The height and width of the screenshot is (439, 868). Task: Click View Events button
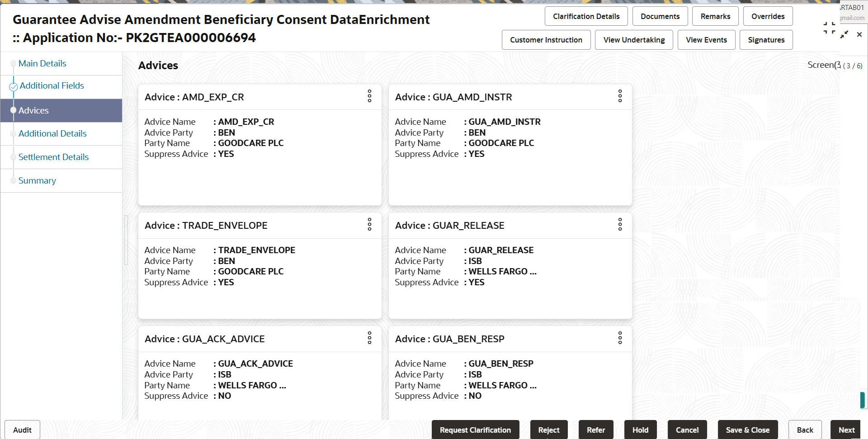coord(706,40)
